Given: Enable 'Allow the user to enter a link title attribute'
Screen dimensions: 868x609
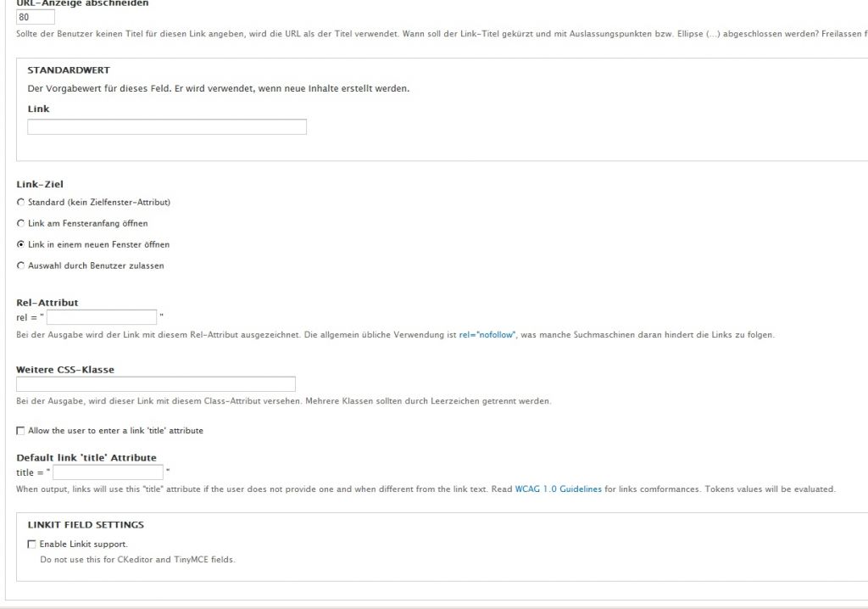Looking at the screenshot, I should click(20, 431).
